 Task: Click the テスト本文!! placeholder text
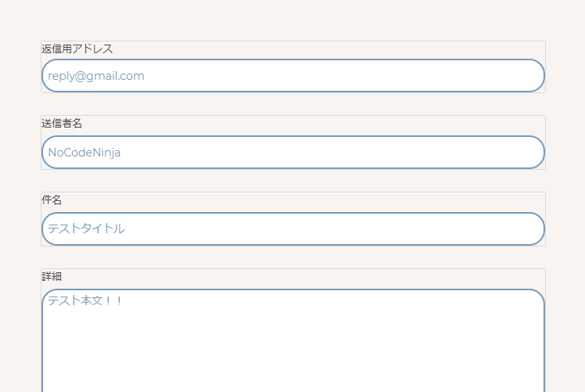click(85, 300)
